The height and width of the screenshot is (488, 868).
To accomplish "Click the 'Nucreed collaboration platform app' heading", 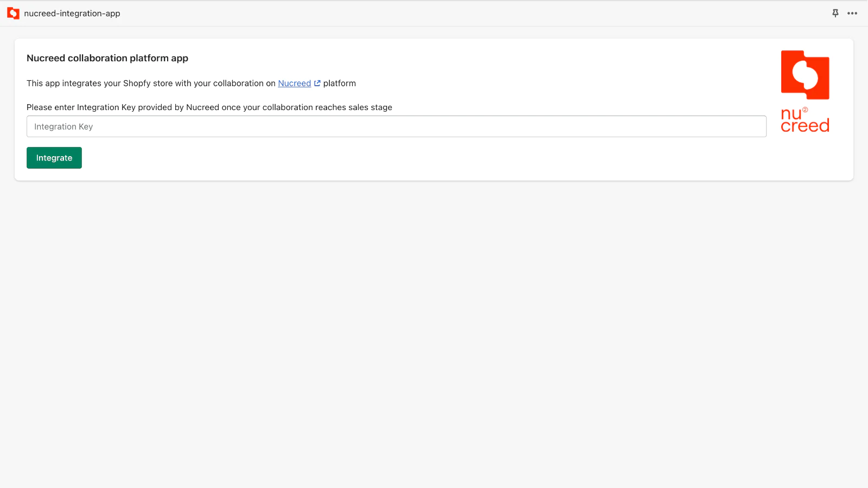I will coord(107,58).
